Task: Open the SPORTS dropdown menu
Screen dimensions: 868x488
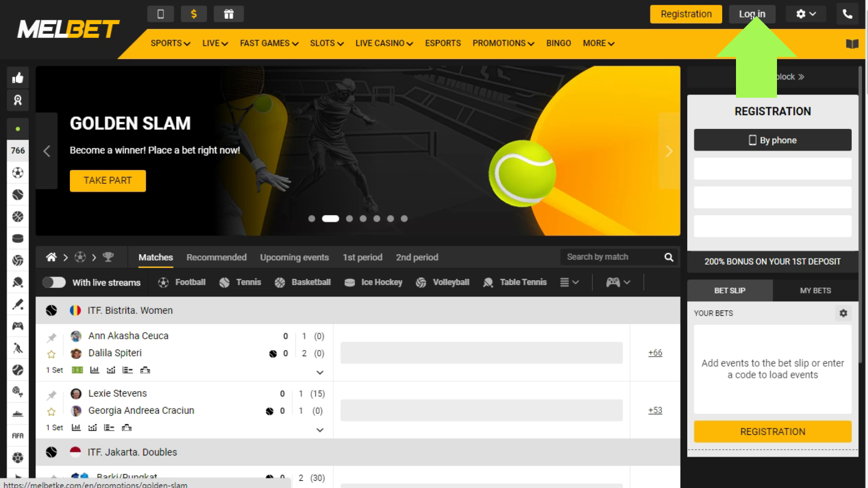Action: pyautogui.click(x=170, y=43)
